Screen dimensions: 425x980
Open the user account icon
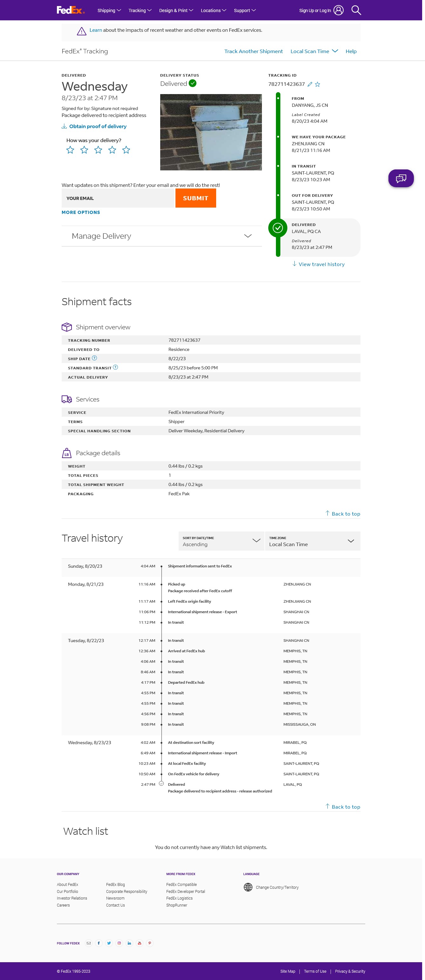pos(338,10)
